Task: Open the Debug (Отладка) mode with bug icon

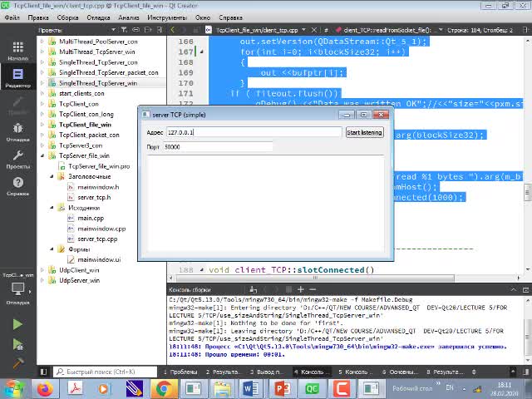Action: click(x=18, y=131)
